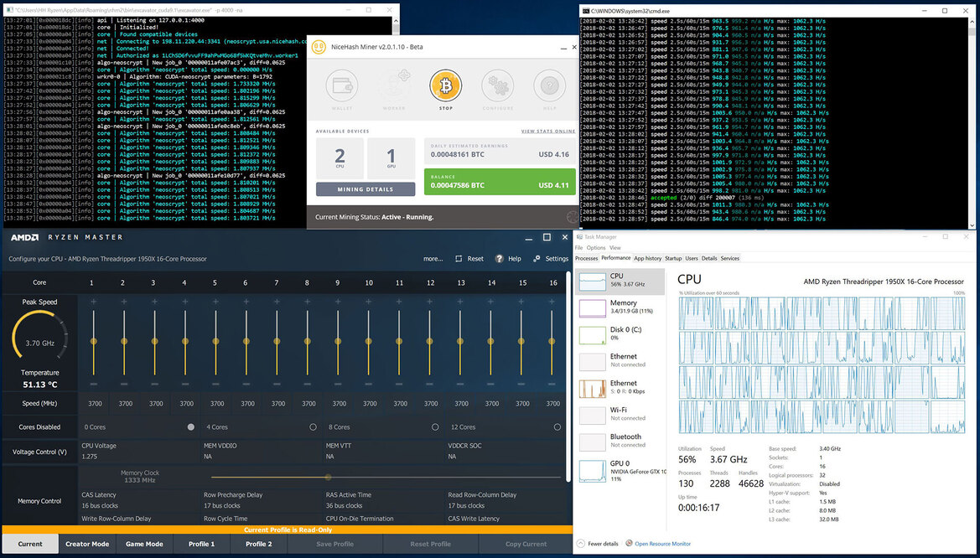Click the plus above Core 8 slider
The width and height of the screenshot is (980, 558).
(308, 302)
